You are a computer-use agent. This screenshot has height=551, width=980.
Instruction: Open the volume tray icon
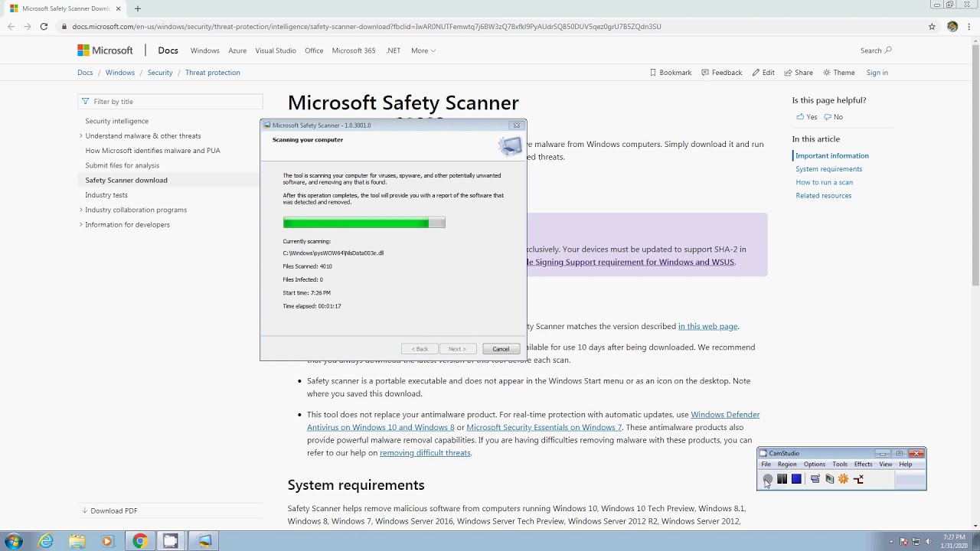point(929,542)
